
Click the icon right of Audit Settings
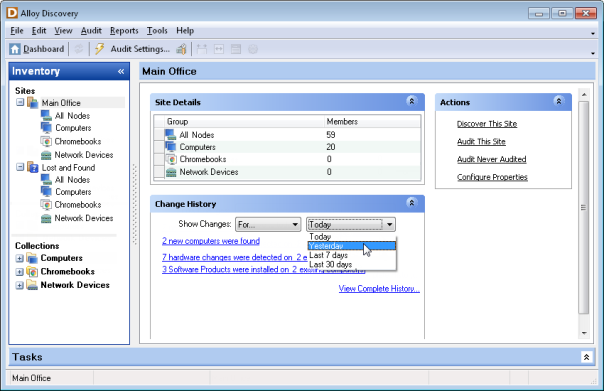point(181,49)
